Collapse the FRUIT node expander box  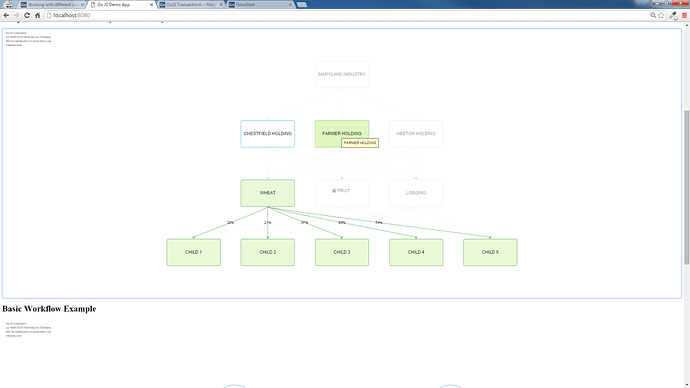click(x=334, y=190)
